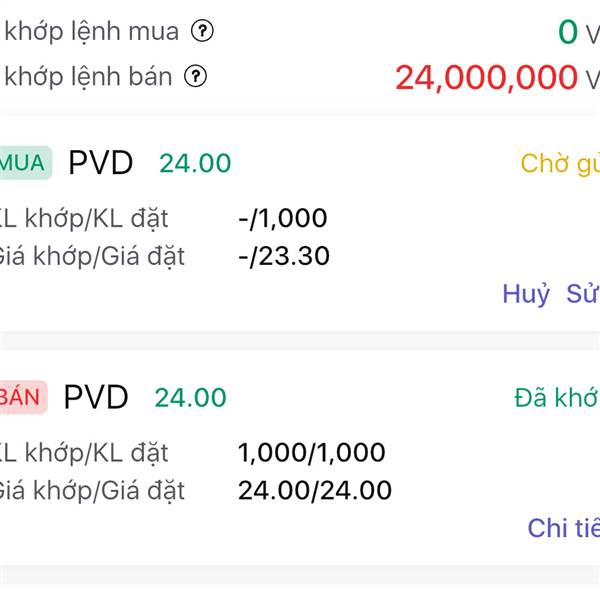Screen dimensions: 600x600
Task: Tap the 1,000/1,000 matched quantity value
Action: 311,453
